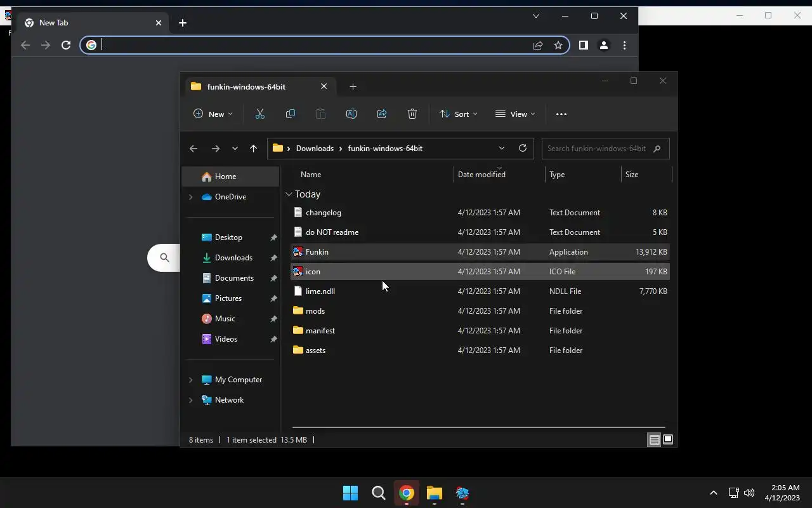Click the Copy icon in Explorer toolbar
The height and width of the screenshot is (508, 812).
point(290,114)
